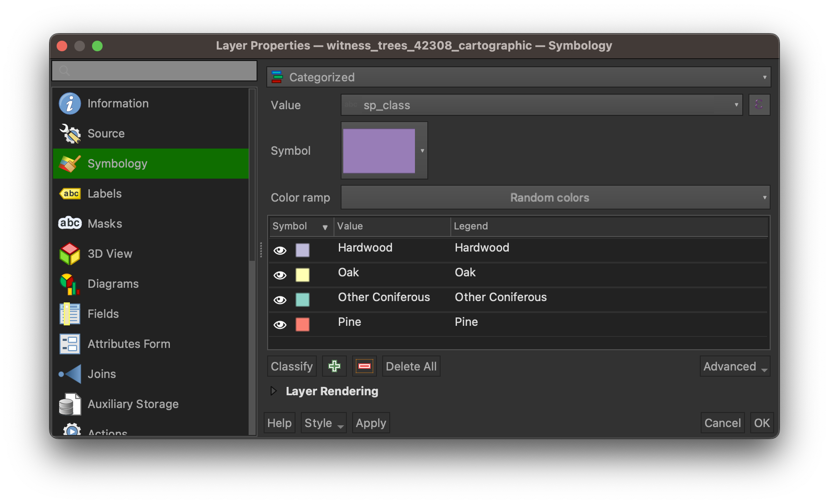Image resolution: width=829 pixels, height=504 pixels.
Task: Open the 3D View tab
Action: (151, 254)
